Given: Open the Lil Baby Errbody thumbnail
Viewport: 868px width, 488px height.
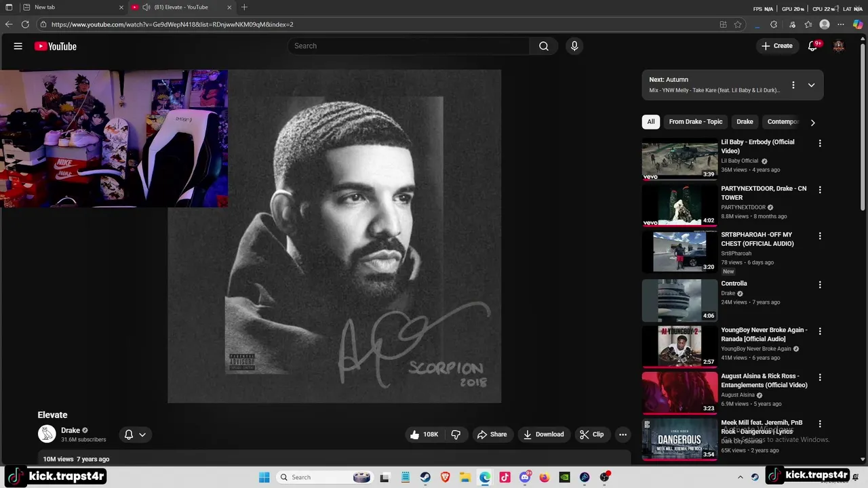Looking at the screenshot, I should pyautogui.click(x=679, y=159).
